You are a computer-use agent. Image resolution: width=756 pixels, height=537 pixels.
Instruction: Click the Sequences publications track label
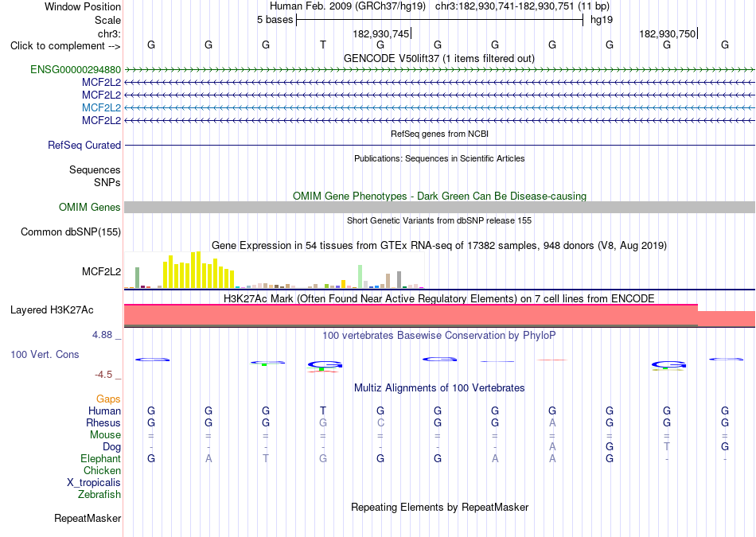95,169
